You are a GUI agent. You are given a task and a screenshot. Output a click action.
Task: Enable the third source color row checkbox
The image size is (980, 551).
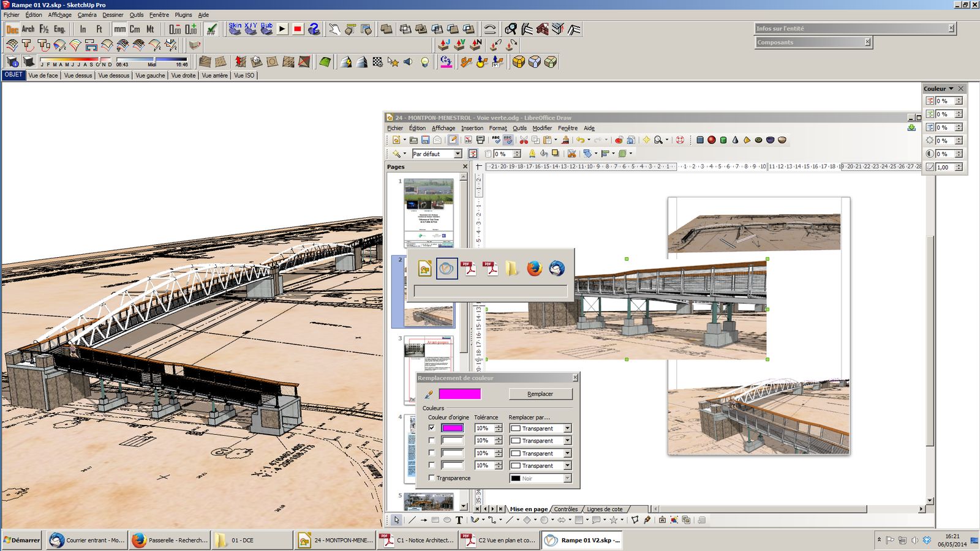click(x=432, y=453)
